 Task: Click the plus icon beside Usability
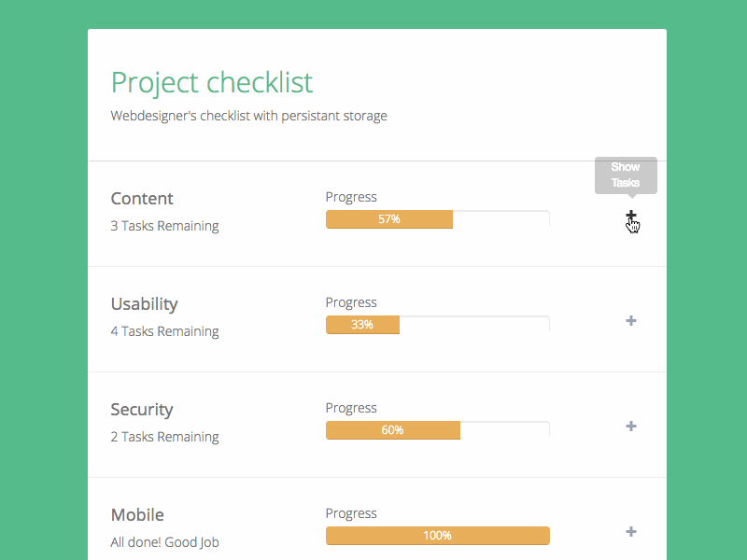pos(631,320)
